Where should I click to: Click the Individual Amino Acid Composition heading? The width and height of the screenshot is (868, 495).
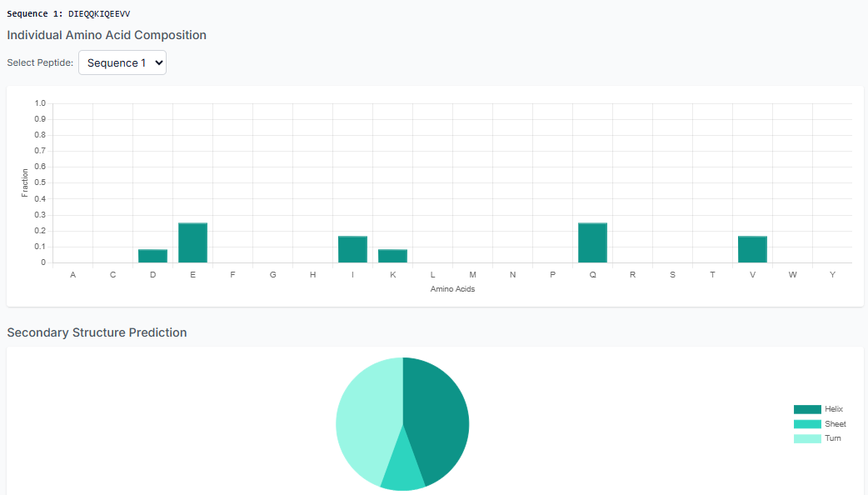107,35
